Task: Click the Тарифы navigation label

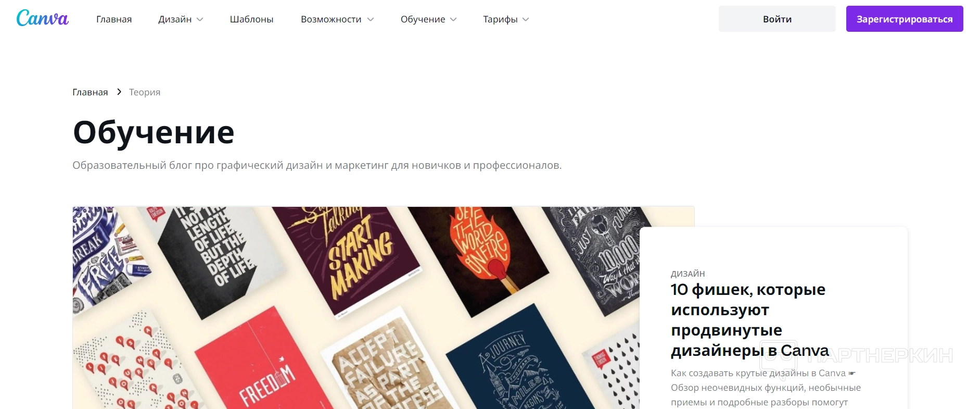Action: pyautogui.click(x=500, y=19)
